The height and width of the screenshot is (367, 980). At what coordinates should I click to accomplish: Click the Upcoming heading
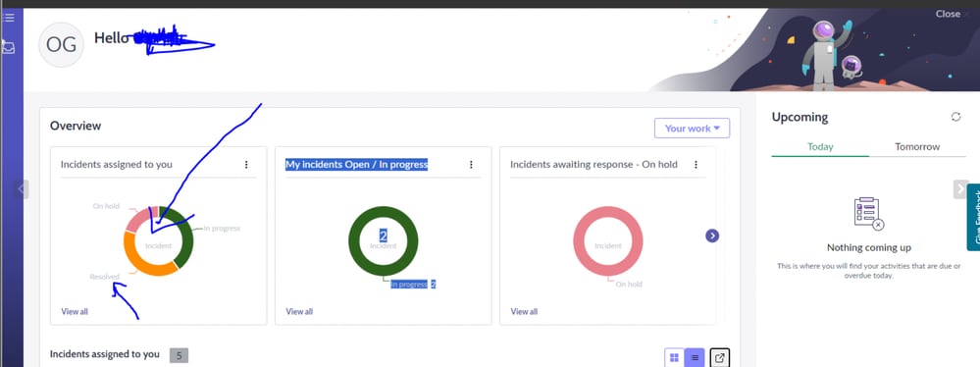pos(799,117)
